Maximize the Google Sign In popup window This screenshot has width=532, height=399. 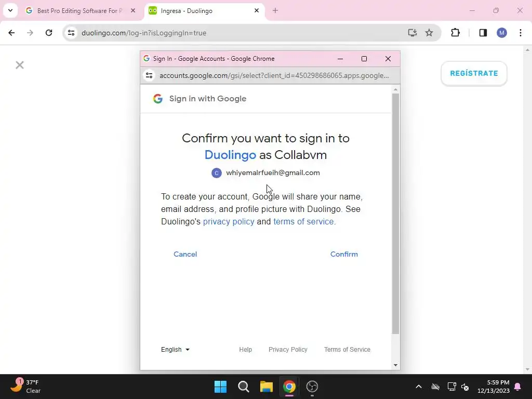coord(364,59)
